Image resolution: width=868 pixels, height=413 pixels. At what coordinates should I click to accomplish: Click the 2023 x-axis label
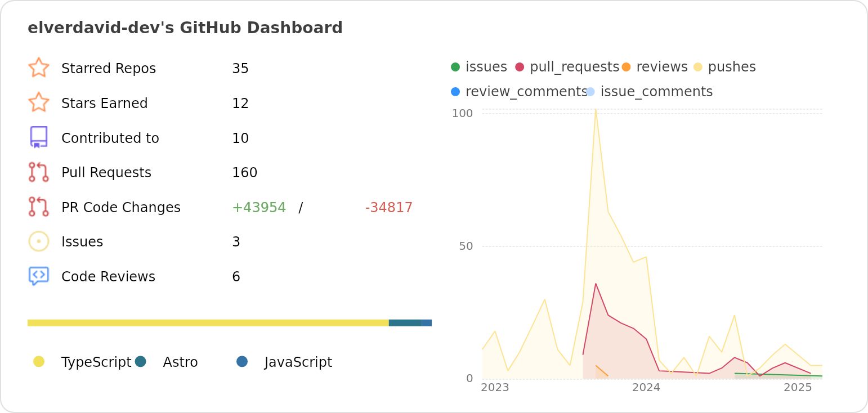[x=495, y=387]
